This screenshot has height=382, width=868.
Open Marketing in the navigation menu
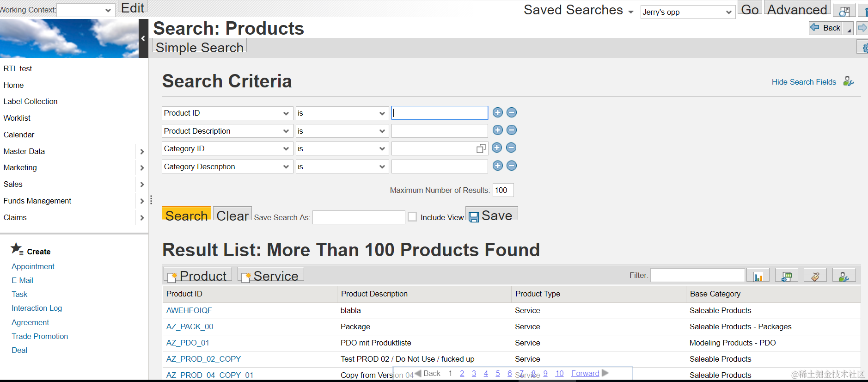click(20, 167)
